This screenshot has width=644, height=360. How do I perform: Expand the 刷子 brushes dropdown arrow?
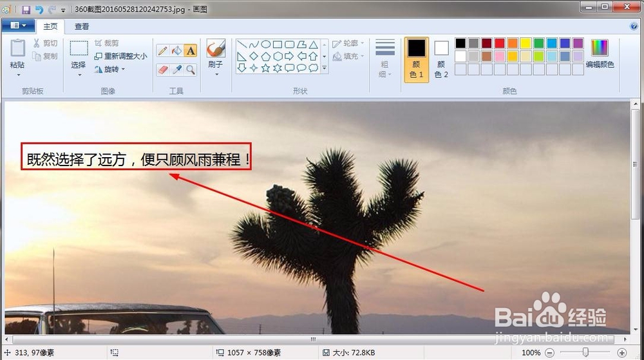tap(216, 74)
